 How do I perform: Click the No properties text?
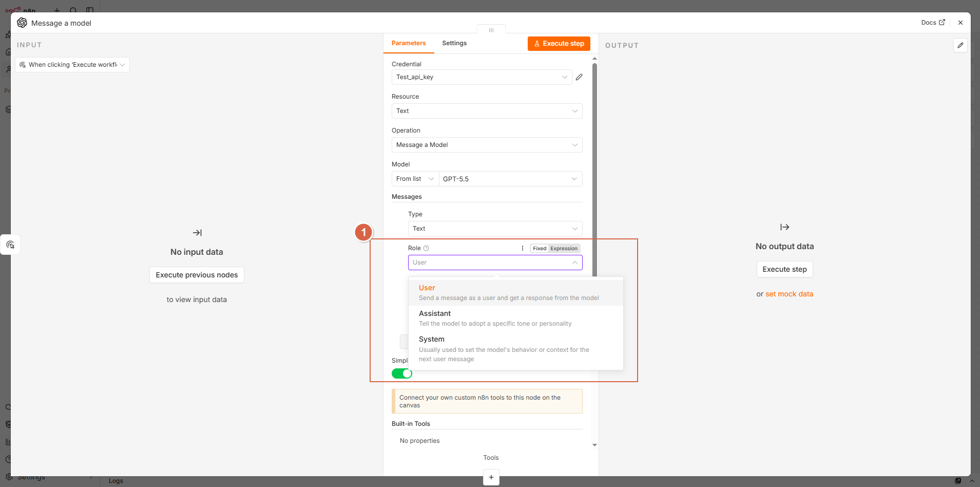point(419,441)
